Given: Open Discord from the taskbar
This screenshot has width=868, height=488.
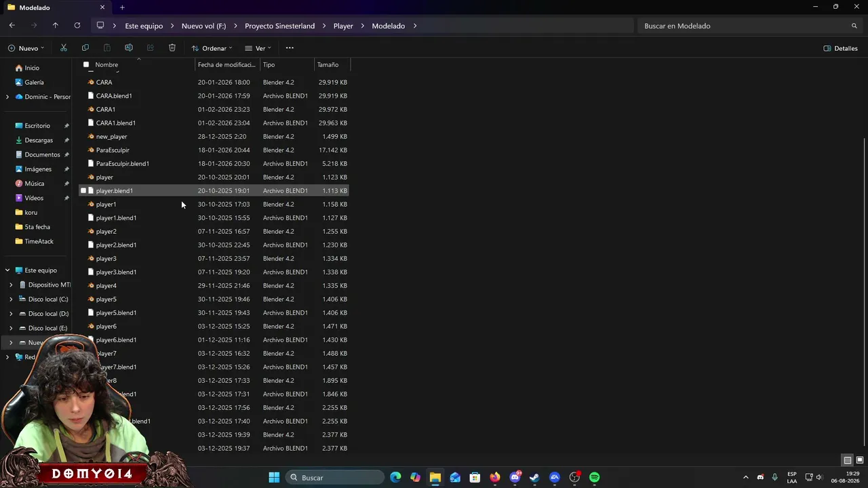Looking at the screenshot, I should [515, 478].
